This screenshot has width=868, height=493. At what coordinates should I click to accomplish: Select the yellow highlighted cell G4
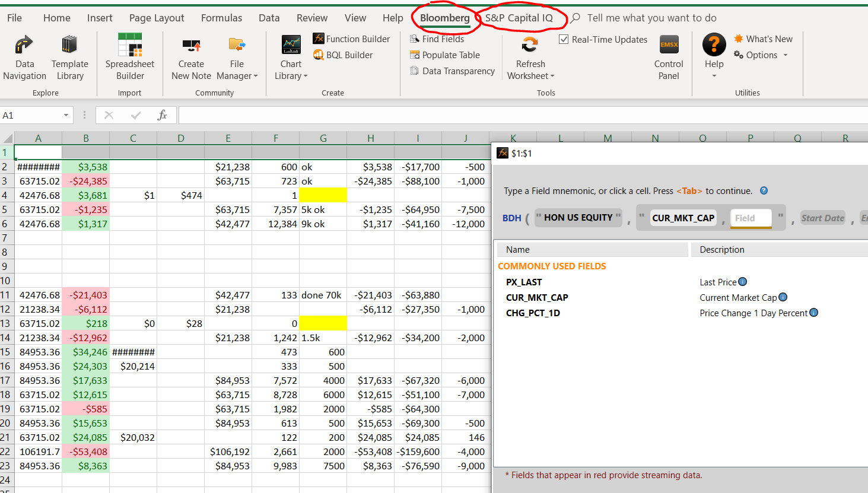click(x=323, y=195)
